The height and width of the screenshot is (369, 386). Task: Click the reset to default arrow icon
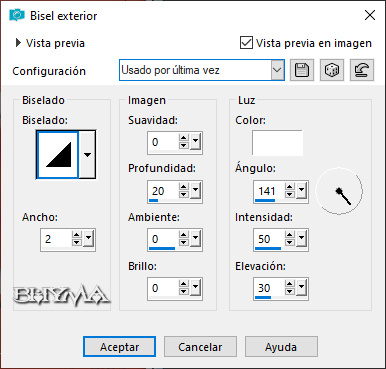362,70
